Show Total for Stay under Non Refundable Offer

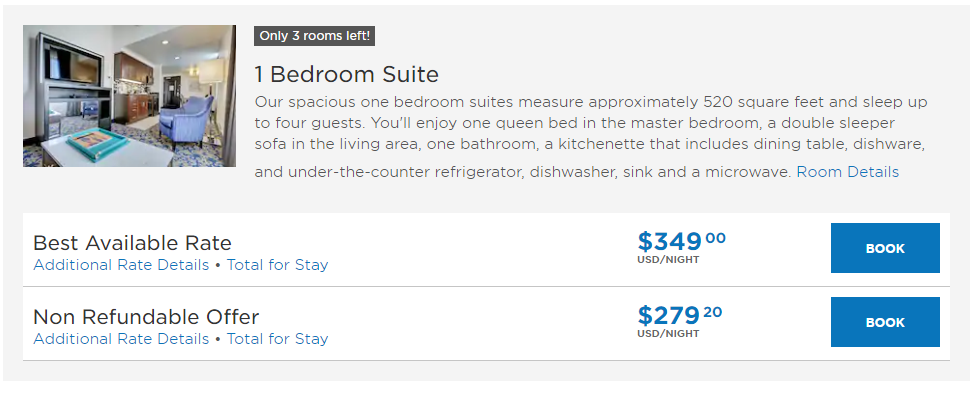tap(277, 339)
